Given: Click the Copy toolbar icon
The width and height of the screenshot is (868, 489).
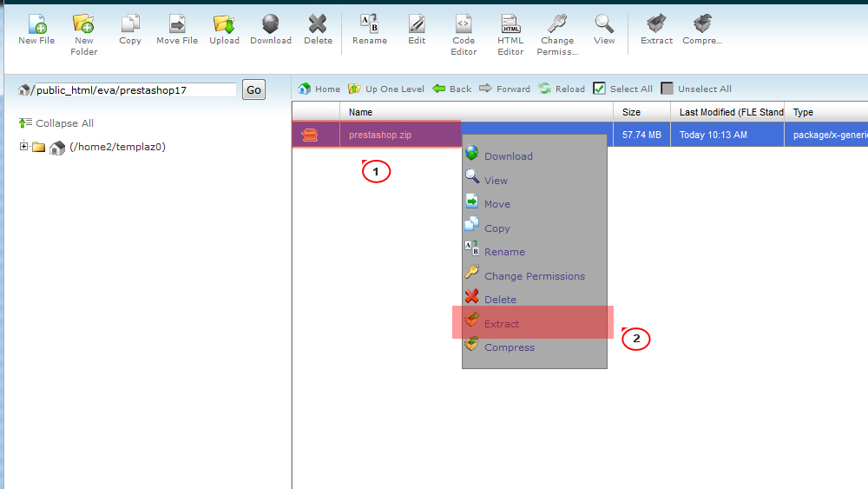Looking at the screenshot, I should pos(130,30).
